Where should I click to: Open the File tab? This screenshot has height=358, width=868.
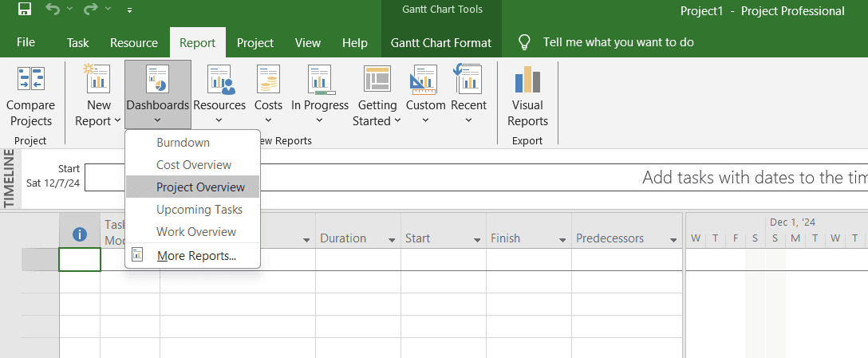coord(26,42)
